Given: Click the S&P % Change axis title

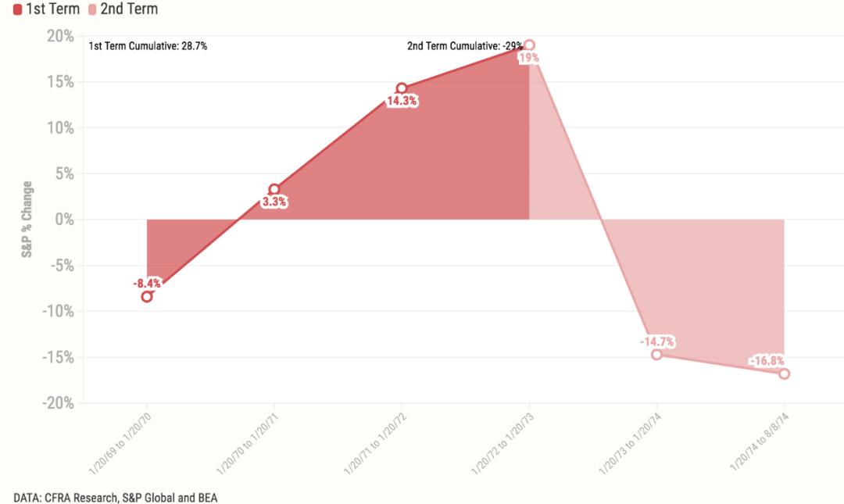Looking at the screenshot, I should [x=28, y=220].
